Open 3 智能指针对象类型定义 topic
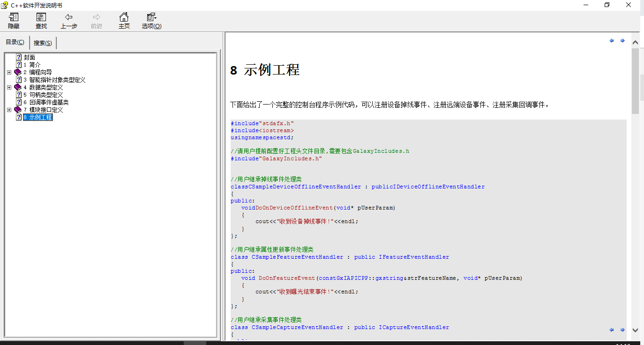Screen dimensions: 644x345 (54, 80)
